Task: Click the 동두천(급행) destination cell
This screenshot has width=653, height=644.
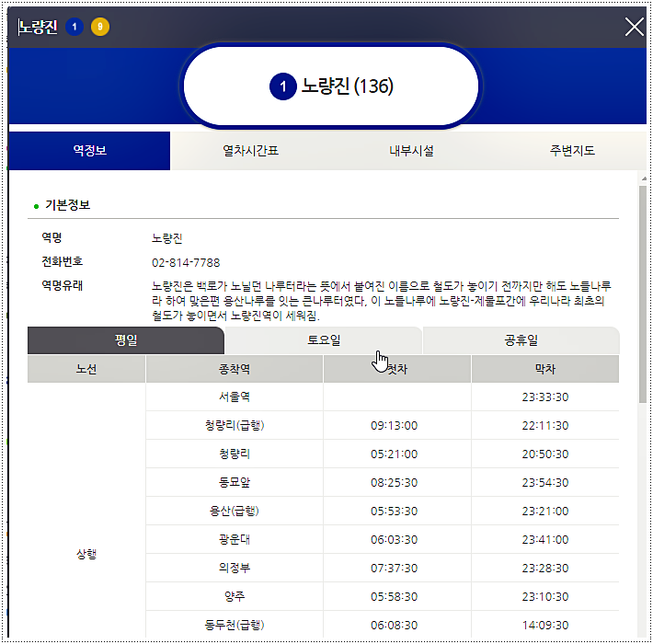Action: tap(235, 625)
